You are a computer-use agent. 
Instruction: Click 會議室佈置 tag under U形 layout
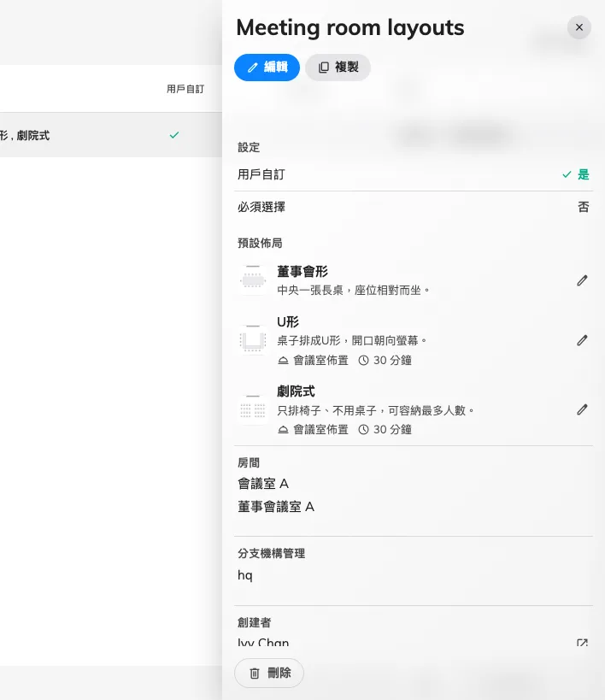click(313, 361)
